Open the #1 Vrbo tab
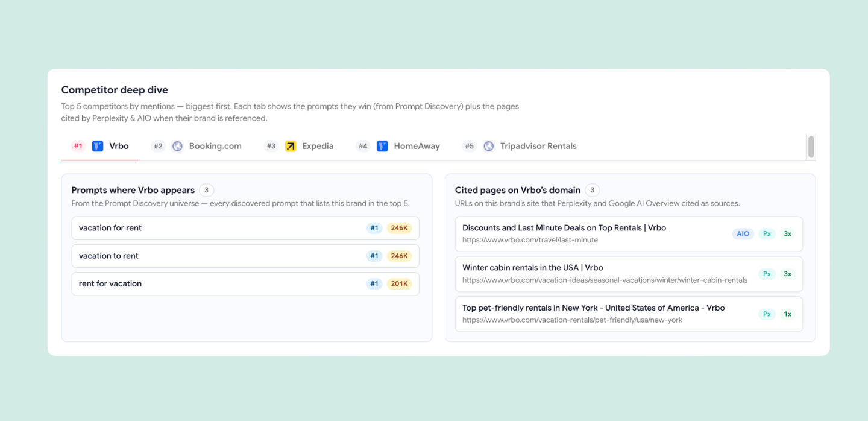868x421 pixels. pyautogui.click(x=99, y=146)
